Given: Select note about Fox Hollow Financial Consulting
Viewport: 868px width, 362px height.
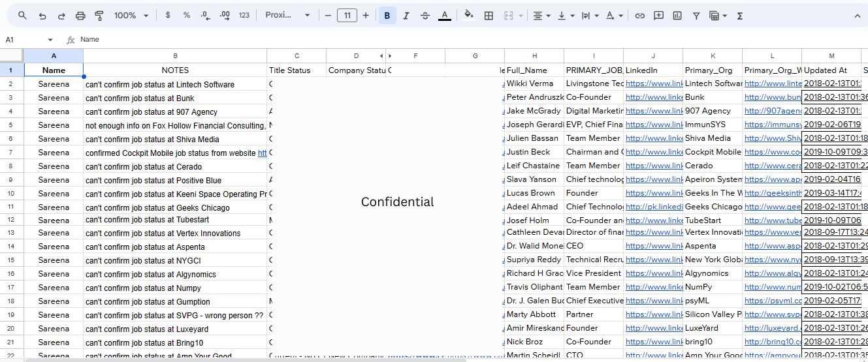Looking at the screenshot, I should [x=175, y=125].
